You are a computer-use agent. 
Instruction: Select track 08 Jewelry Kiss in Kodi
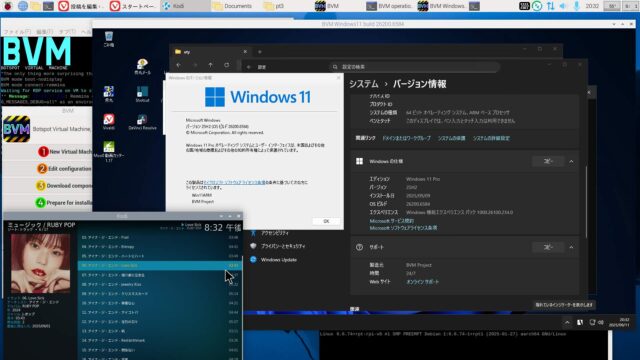click(x=159, y=284)
